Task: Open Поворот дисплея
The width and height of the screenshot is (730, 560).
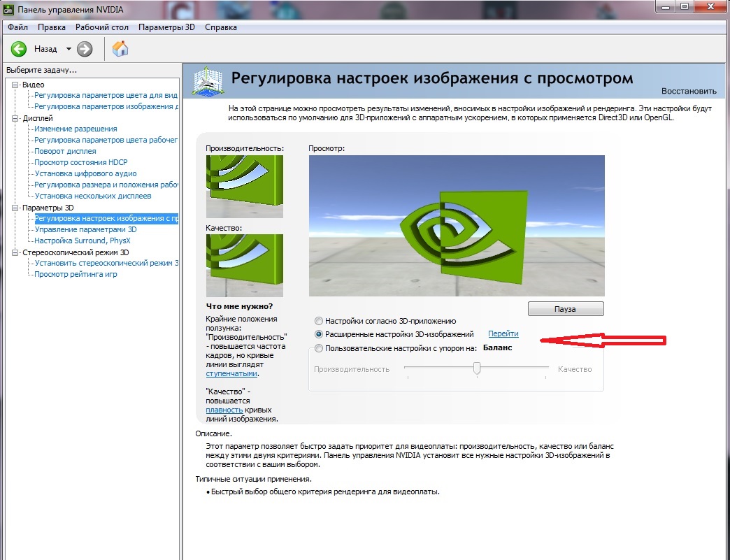Action: [65, 151]
